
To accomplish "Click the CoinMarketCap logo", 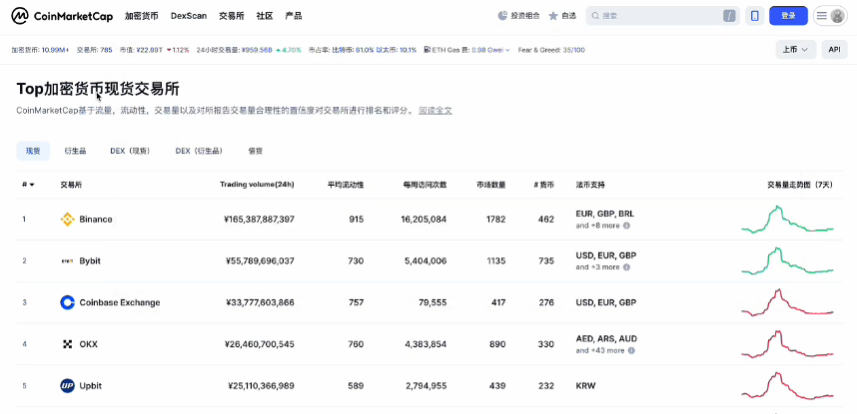I will (x=62, y=16).
